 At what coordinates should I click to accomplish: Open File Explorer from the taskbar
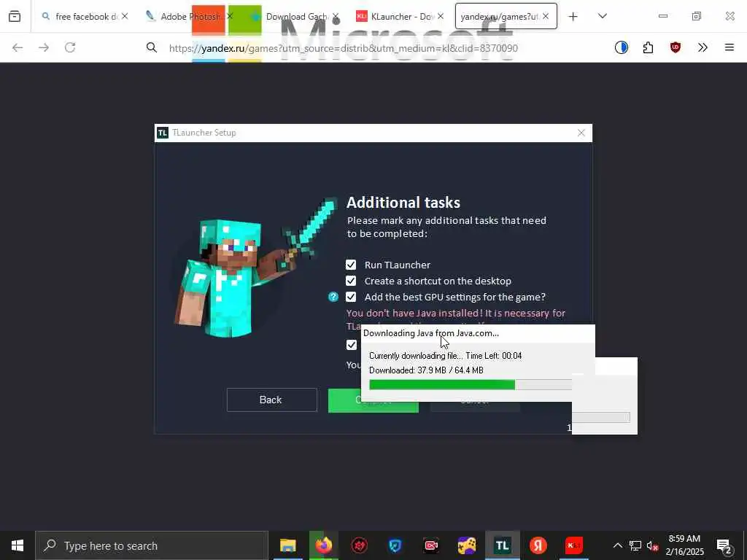point(287,545)
